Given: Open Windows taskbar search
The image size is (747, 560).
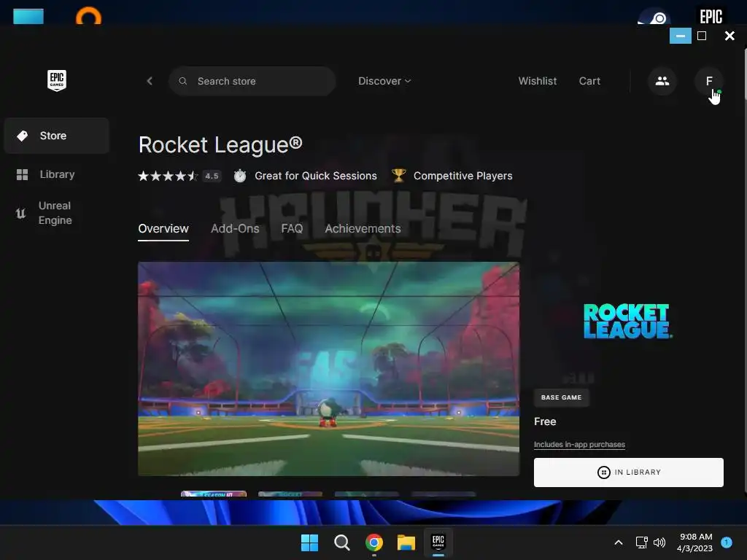Looking at the screenshot, I should point(341,542).
